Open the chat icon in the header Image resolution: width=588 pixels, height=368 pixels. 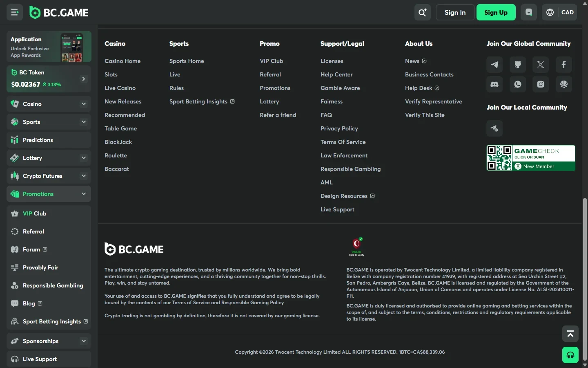[529, 12]
